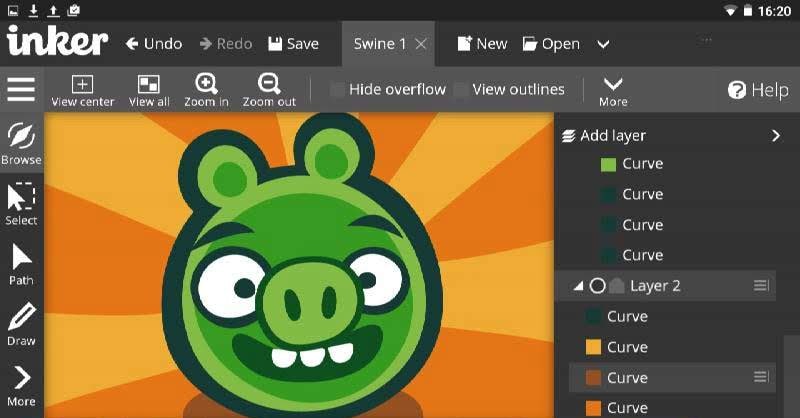Activate the Select tool

(21, 204)
